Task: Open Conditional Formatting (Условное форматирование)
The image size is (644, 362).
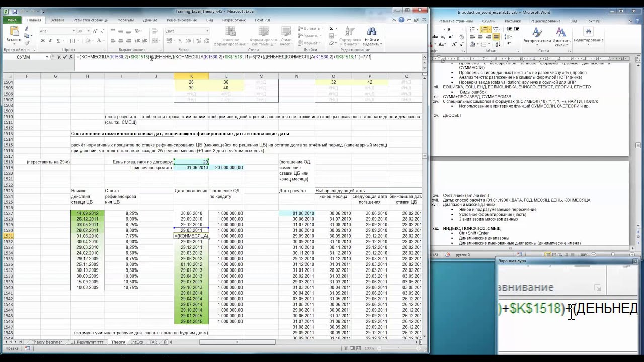Action: pyautogui.click(x=230, y=36)
